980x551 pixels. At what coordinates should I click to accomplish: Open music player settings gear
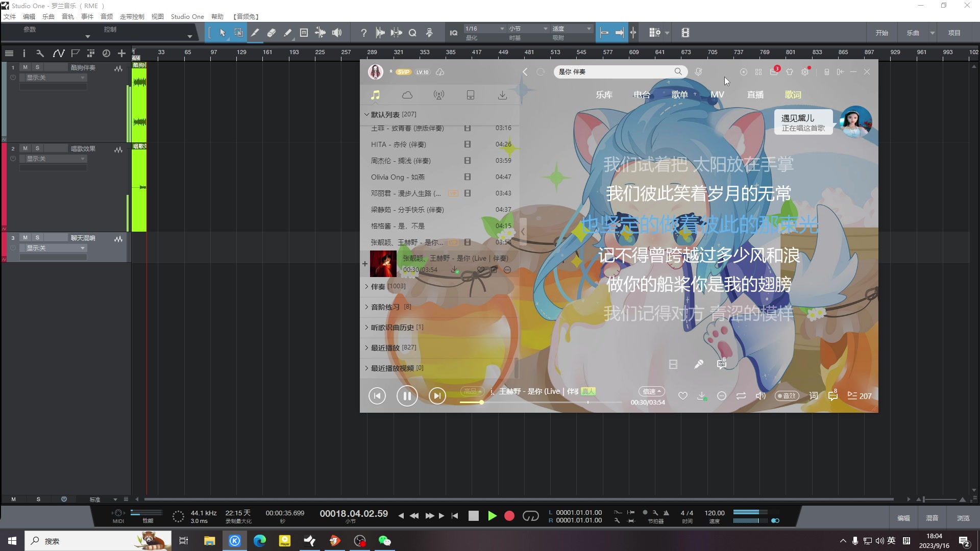[805, 72]
